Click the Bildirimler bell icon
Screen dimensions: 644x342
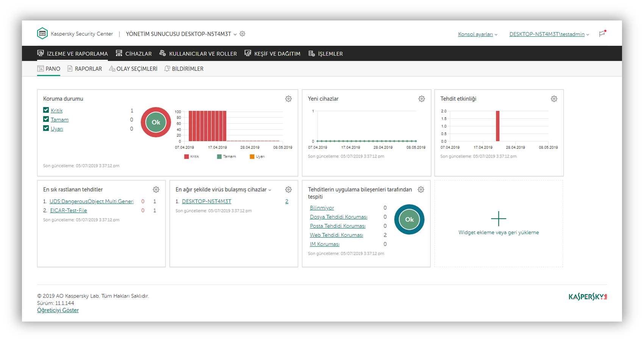click(167, 69)
